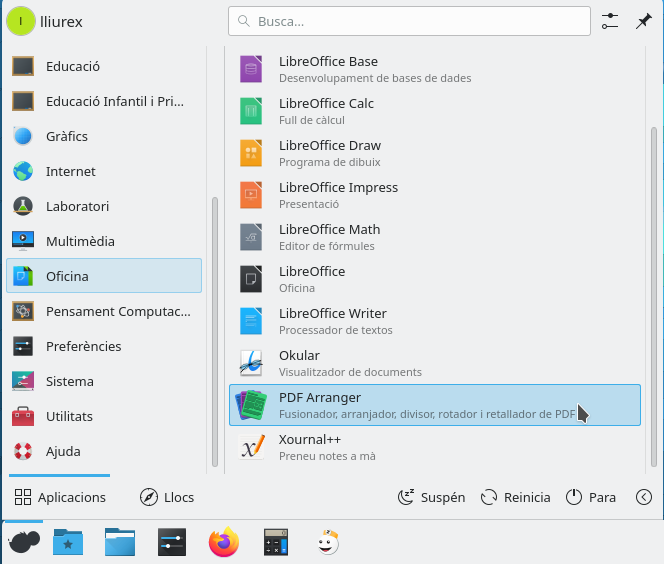The image size is (664, 564).
Task: Open the Preferències sliders icon
Action: pyautogui.click(x=23, y=346)
